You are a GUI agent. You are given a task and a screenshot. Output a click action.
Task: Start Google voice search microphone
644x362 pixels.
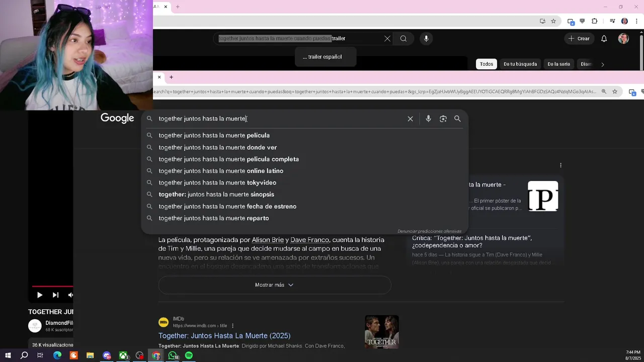coord(428,119)
